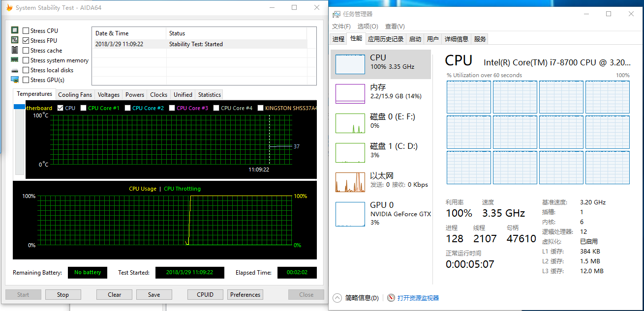The image size is (644, 311).
Task: Click the resource monitor icon in Task Manager
Action: point(391,298)
